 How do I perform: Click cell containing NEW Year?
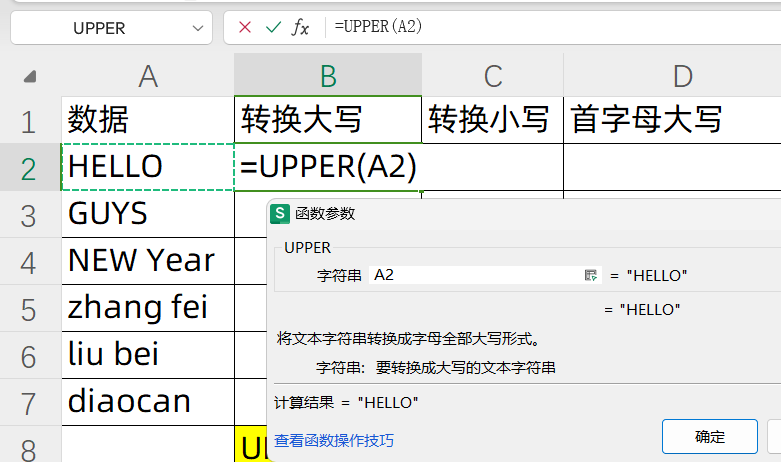[148, 261]
